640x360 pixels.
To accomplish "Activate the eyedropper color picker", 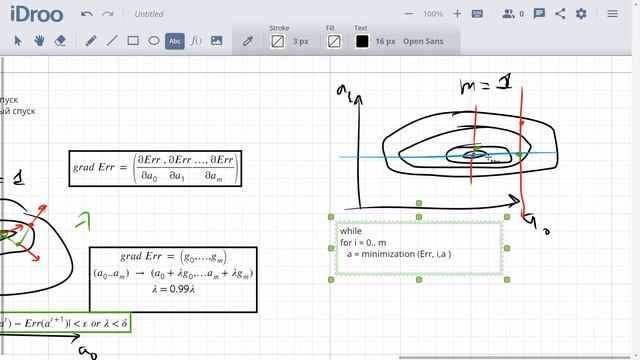I will click(248, 41).
